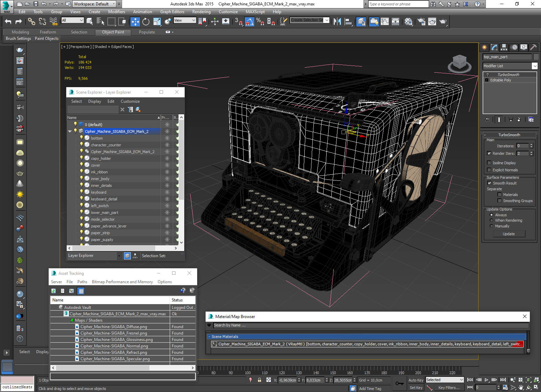Click the Brush Settings button
The width and height of the screenshot is (541, 392).
pos(19,39)
